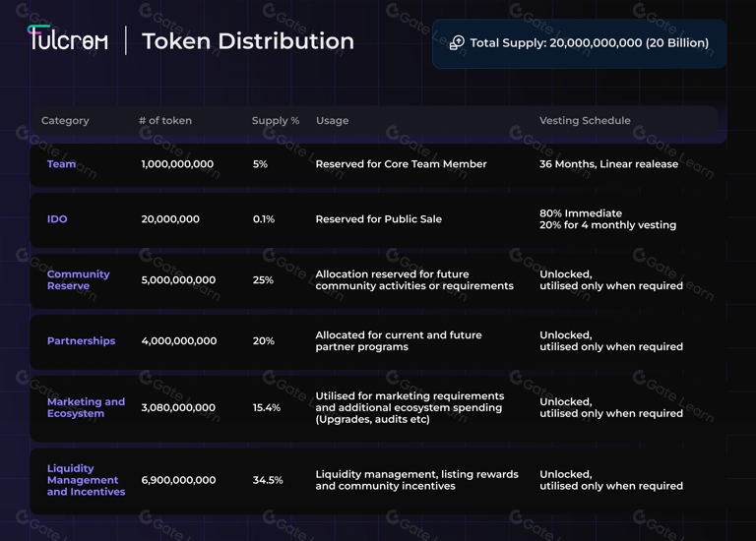The image size is (756, 541).
Task: Select the 'Token Distribution' heading
Action: point(248,41)
